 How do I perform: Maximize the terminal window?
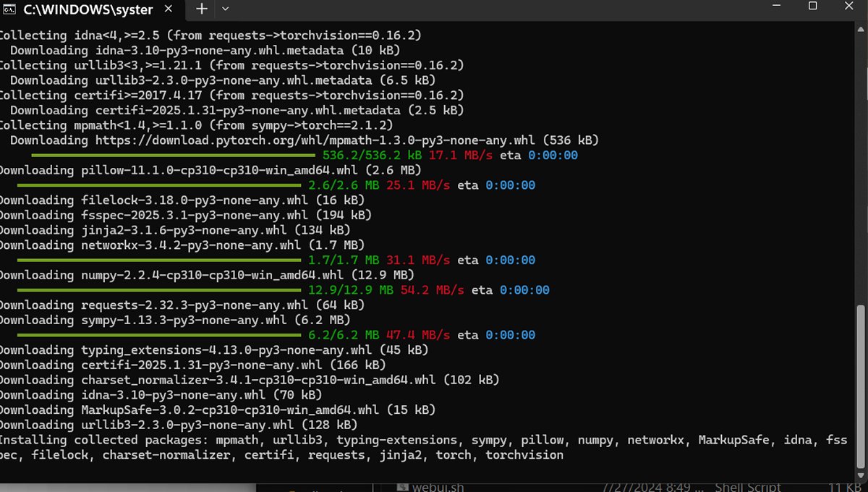click(812, 7)
